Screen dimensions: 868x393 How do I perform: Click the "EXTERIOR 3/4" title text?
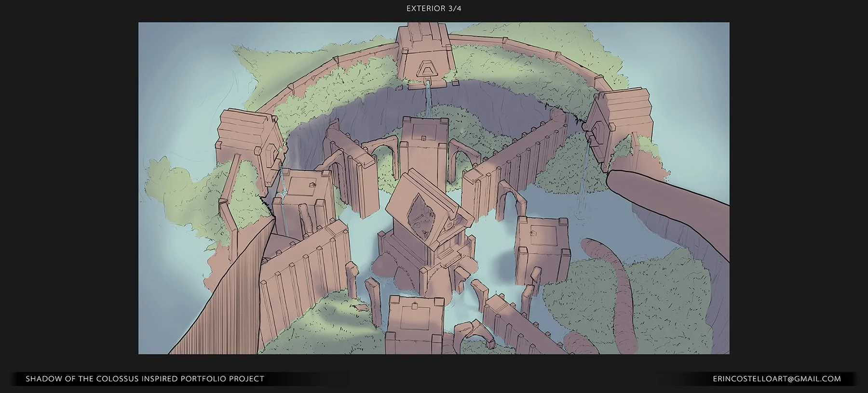[x=434, y=9]
